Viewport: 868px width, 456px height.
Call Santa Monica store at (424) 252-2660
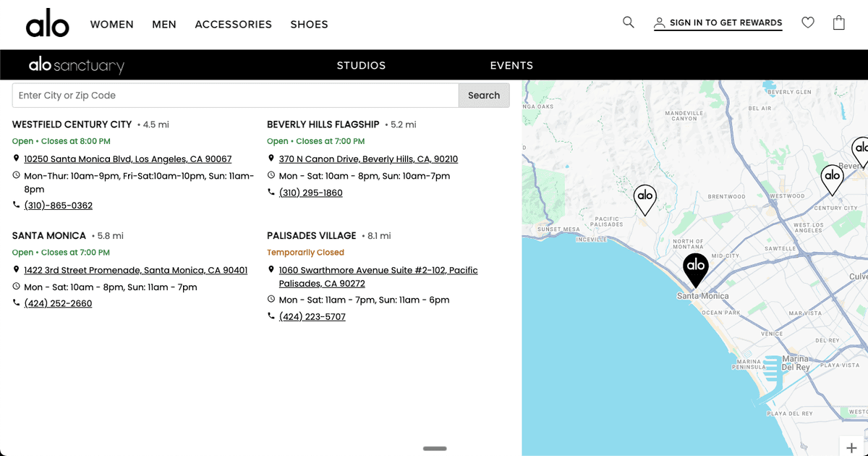(58, 304)
